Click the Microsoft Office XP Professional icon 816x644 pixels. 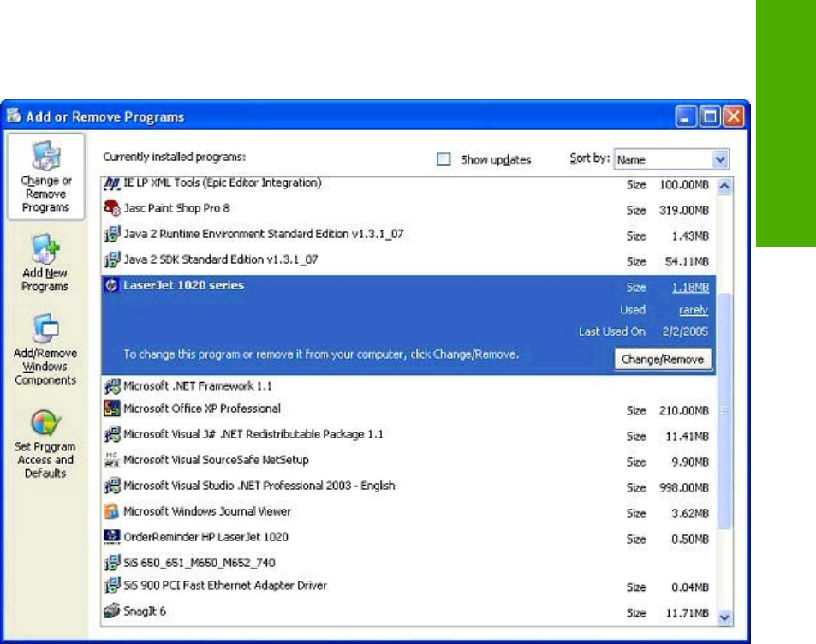tap(112, 408)
